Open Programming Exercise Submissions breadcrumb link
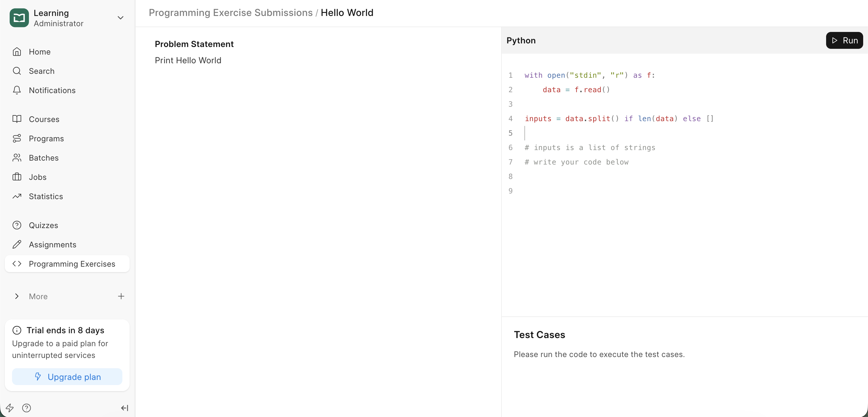The image size is (868, 417). 231,13
